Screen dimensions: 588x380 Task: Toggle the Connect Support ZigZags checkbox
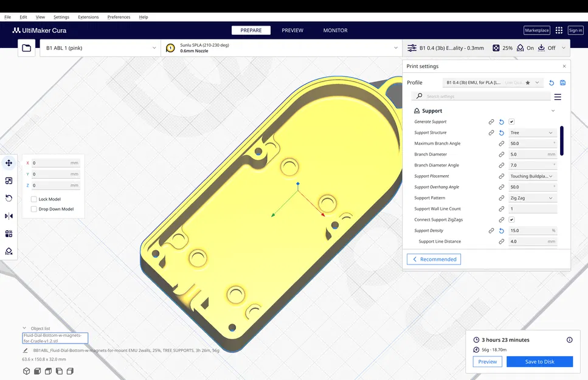point(511,219)
